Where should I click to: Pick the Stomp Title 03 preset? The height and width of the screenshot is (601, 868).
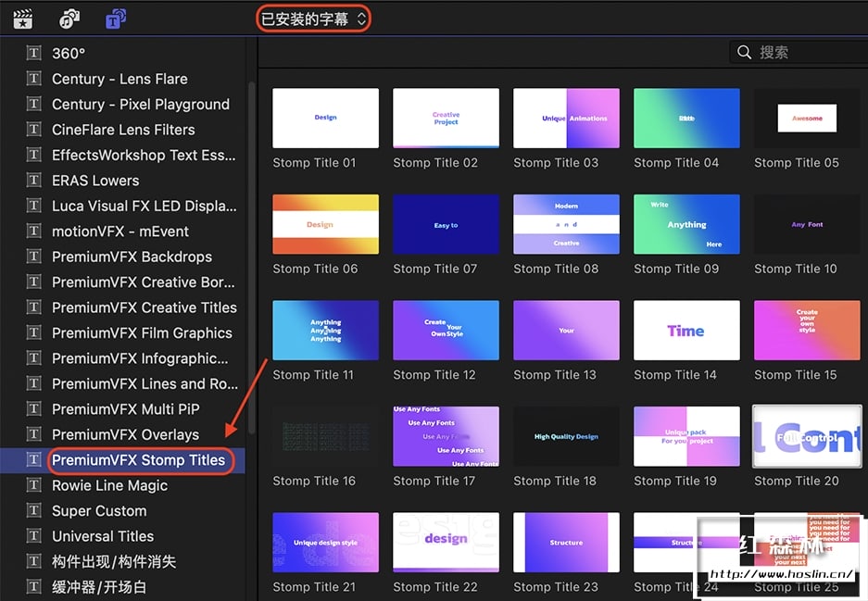coord(566,118)
